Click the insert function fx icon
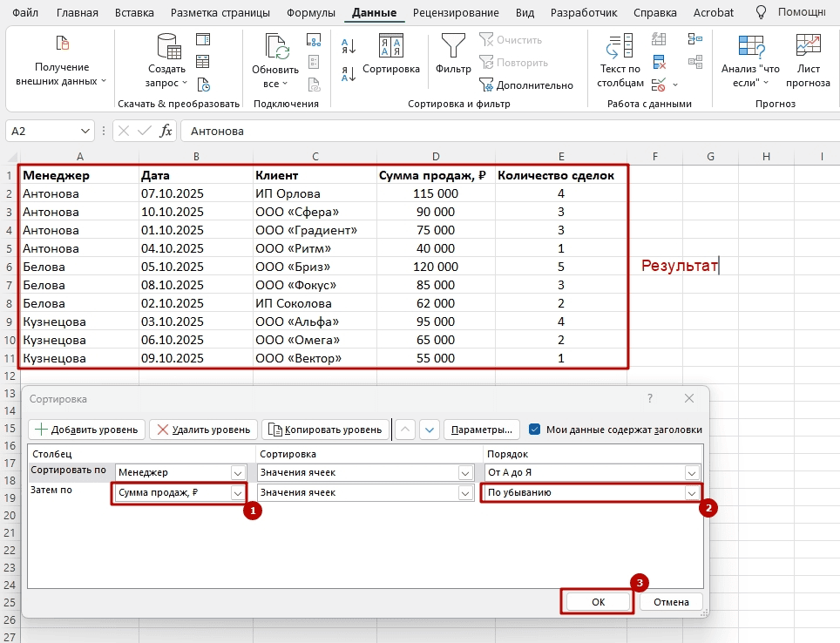The height and width of the screenshot is (643, 840). coord(166,131)
